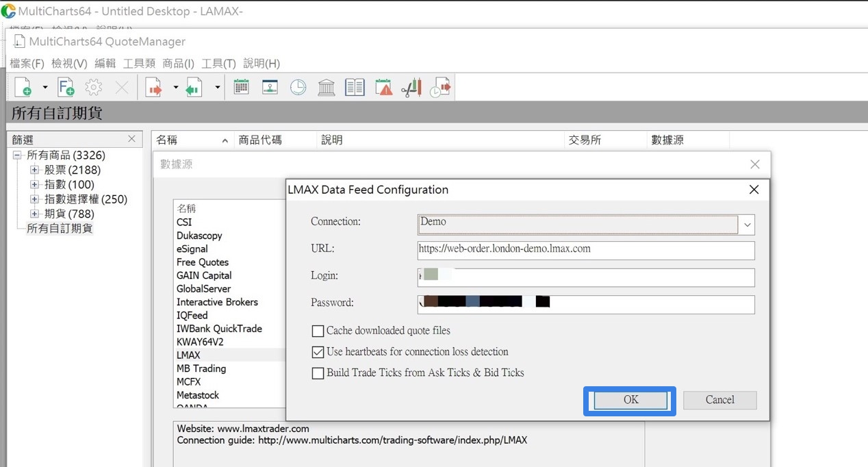Screen dimensions: 868x467
Task: Open the 商品(I) menu
Action: tap(179, 64)
